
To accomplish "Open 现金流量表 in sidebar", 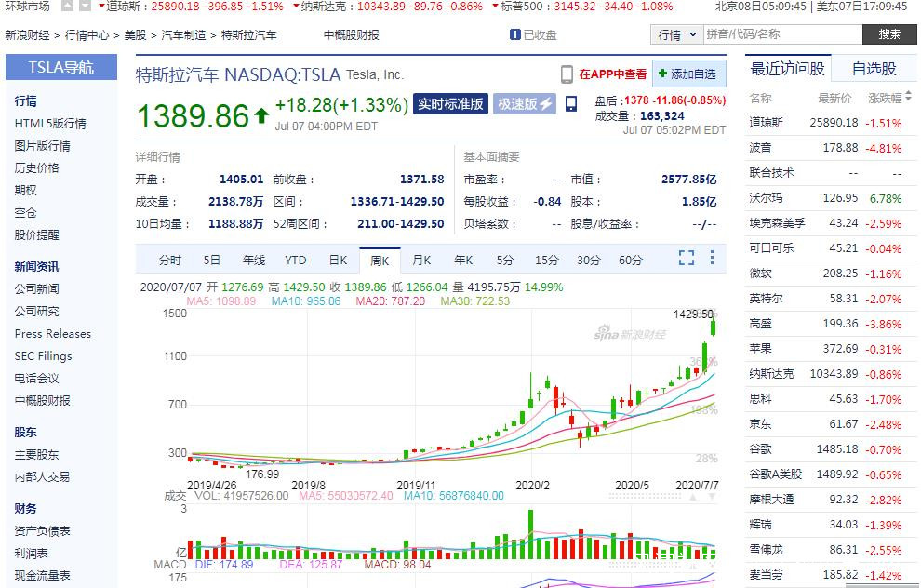I will (x=42, y=576).
